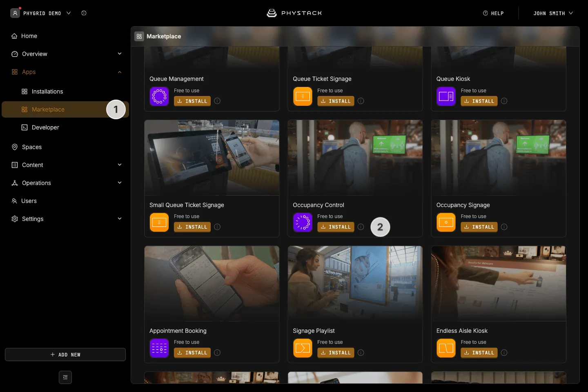Open the Signage Playlist preview image

[x=355, y=283]
